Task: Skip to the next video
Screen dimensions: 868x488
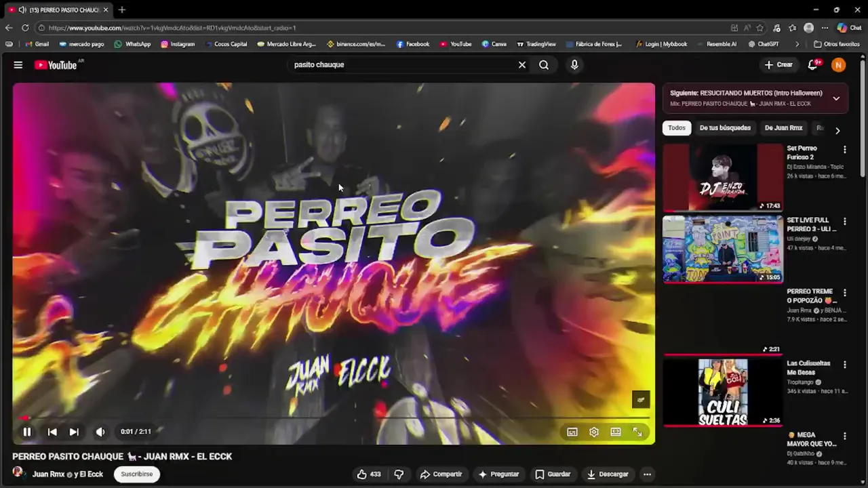Action: coord(74,432)
